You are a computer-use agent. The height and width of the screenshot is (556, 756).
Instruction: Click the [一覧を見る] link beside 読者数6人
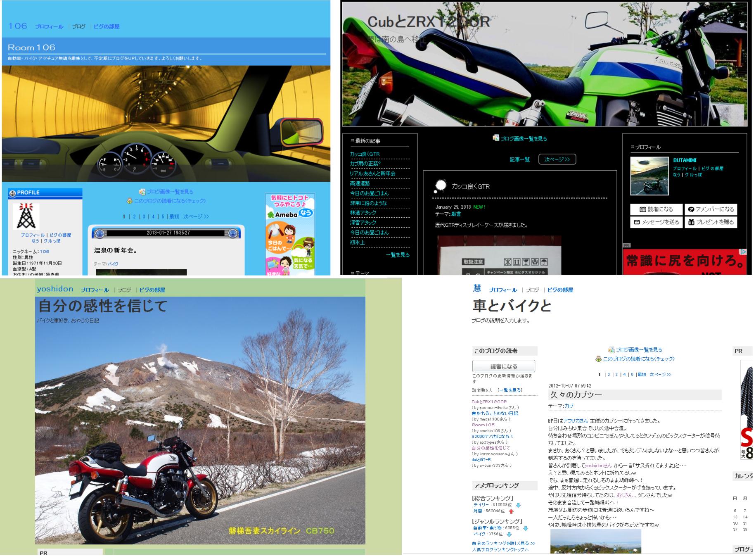(510, 390)
